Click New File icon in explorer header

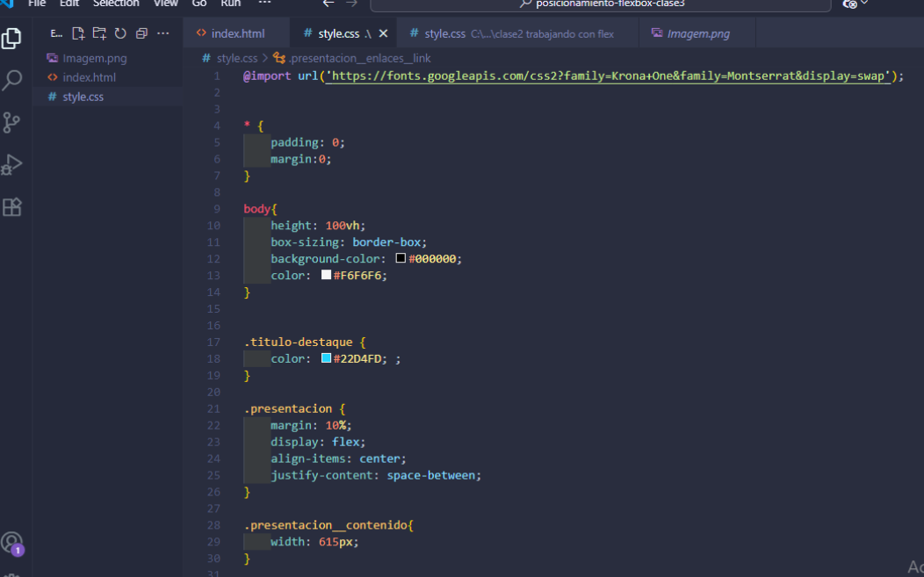tap(78, 33)
